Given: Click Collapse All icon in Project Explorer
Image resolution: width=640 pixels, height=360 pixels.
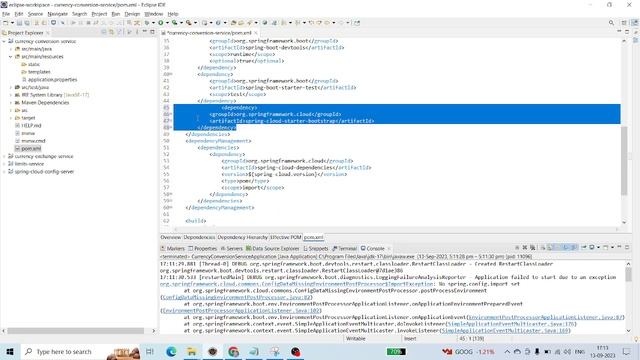Looking at the screenshot, I should coord(104,32).
